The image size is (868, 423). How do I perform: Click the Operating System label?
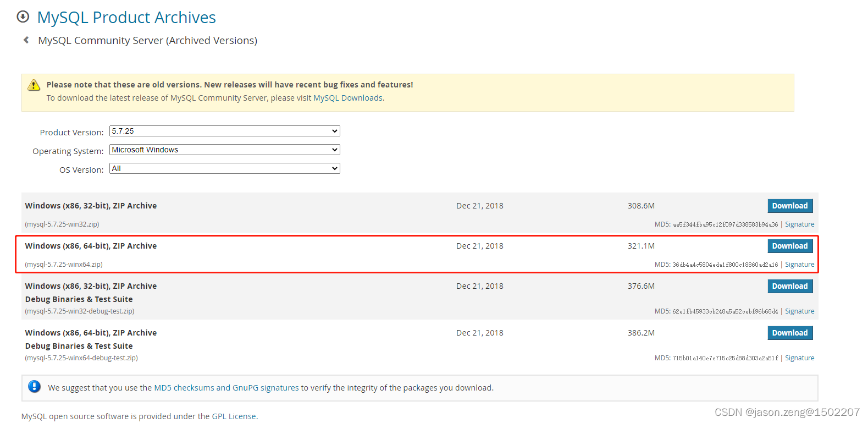click(x=68, y=151)
